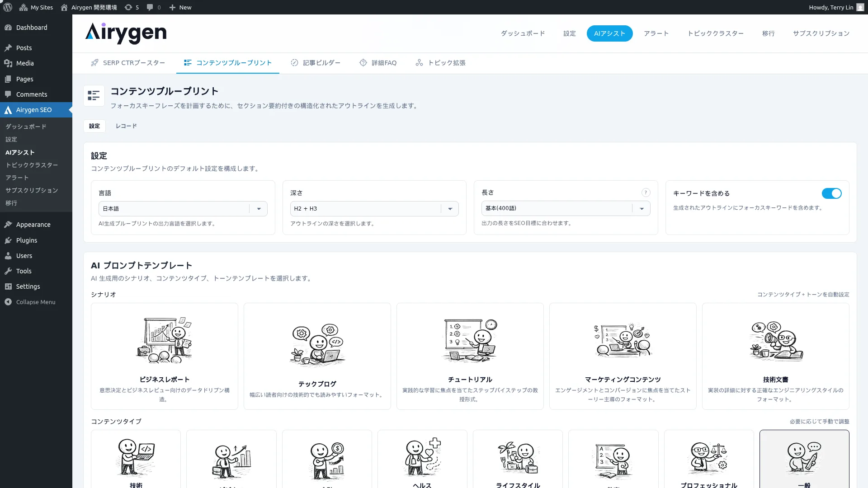Viewport: 868px width, 488px height.
Task: Open 設定 in the top navigation bar
Action: (x=569, y=33)
